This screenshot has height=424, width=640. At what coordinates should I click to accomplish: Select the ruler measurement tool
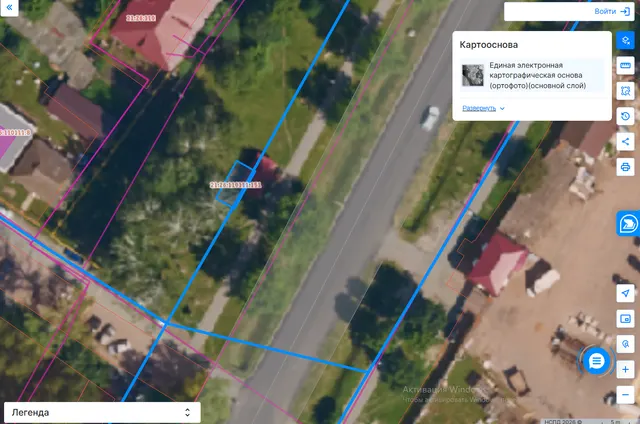(x=625, y=65)
